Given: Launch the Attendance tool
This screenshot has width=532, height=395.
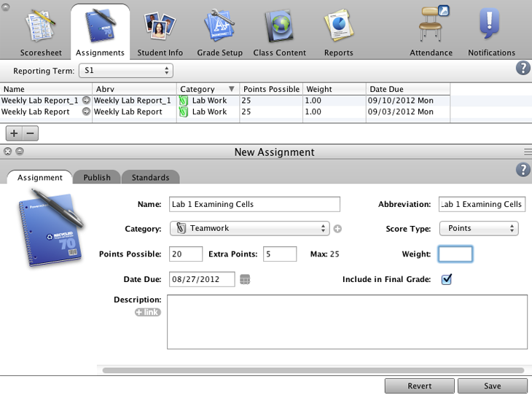Looking at the screenshot, I should click(431, 33).
